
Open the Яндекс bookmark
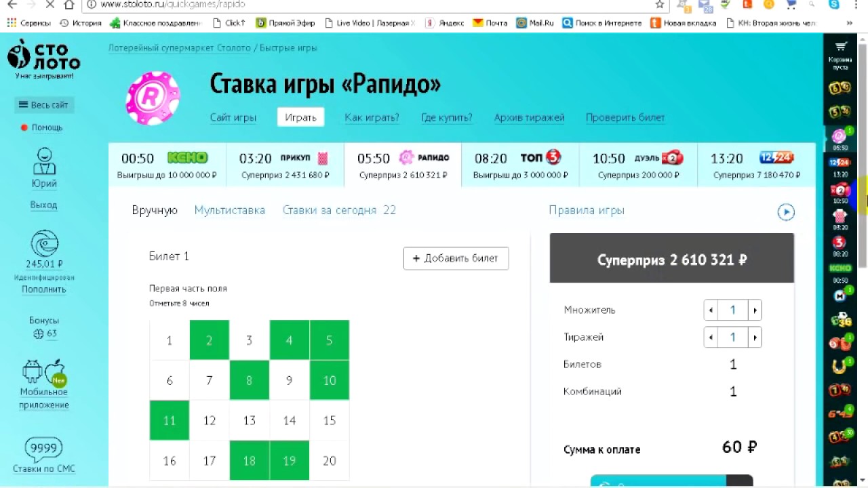coord(445,23)
